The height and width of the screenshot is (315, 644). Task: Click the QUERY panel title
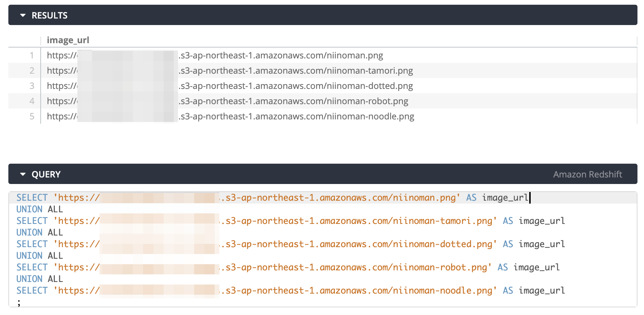click(46, 174)
